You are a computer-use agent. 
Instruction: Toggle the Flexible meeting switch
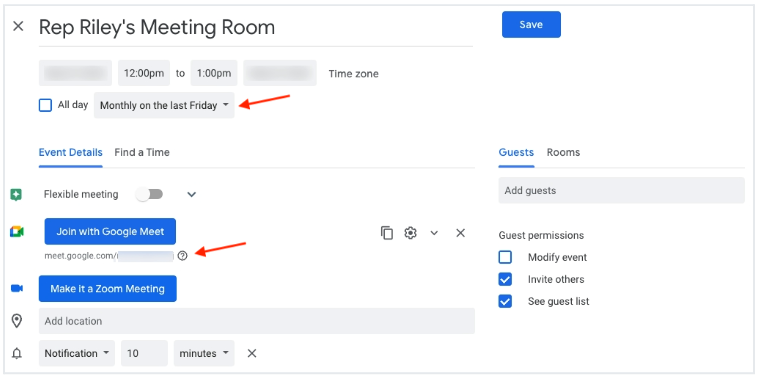(x=149, y=194)
